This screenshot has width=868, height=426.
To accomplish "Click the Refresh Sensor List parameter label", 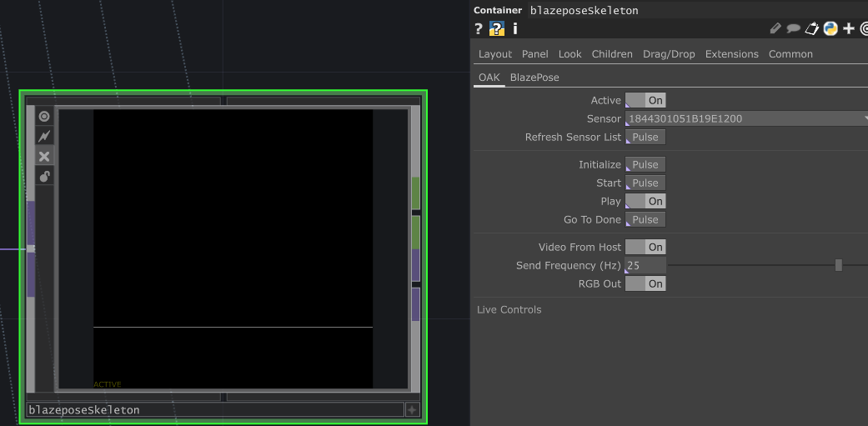I will (574, 138).
